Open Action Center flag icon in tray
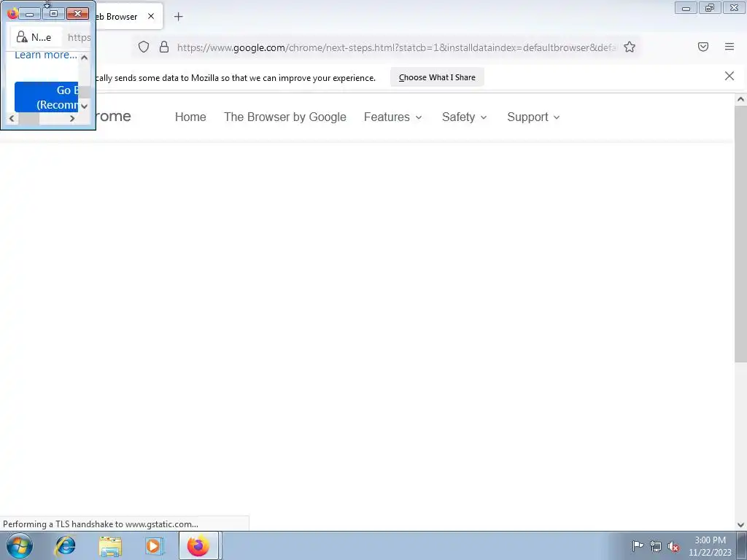Viewport: 747px width, 560px height. pyautogui.click(x=638, y=546)
